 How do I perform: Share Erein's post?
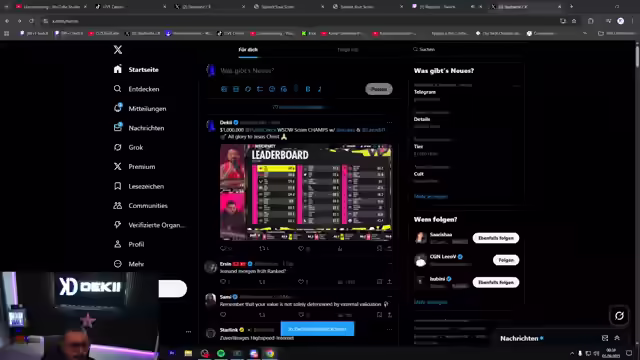coord(389,282)
